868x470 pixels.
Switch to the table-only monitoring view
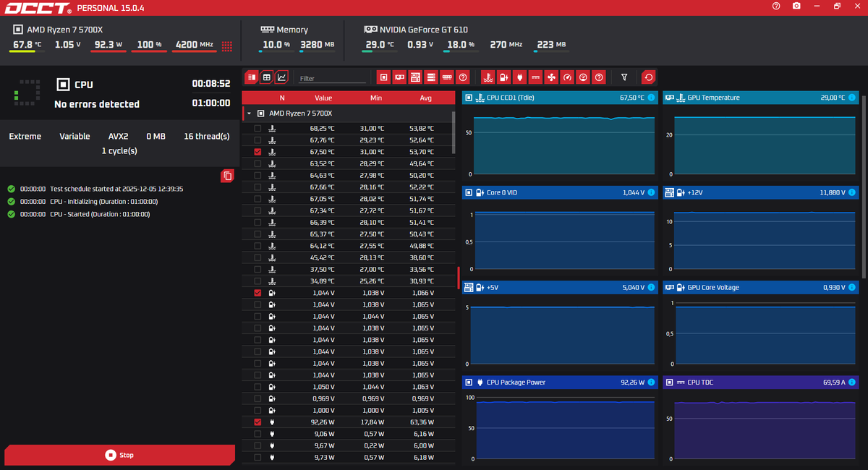[x=266, y=77]
